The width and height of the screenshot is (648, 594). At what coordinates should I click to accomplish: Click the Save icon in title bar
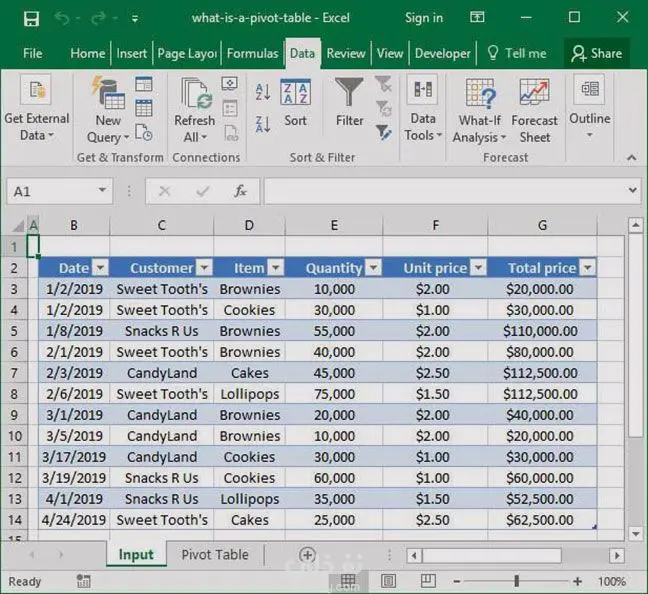(31, 18)
